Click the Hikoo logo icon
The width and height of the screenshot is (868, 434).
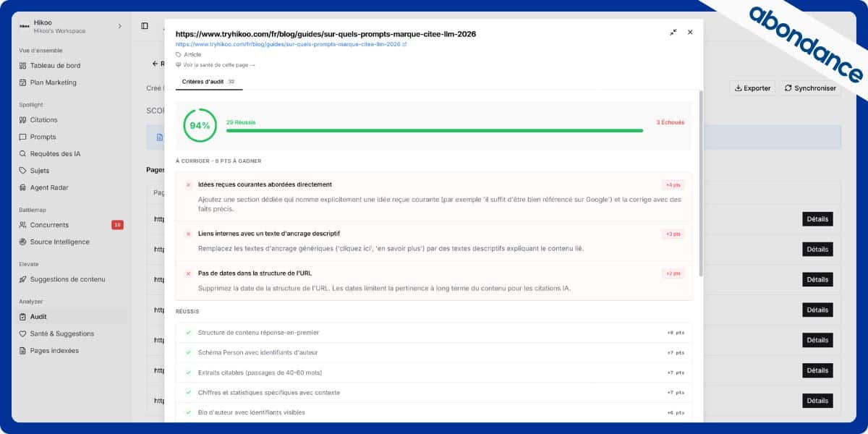[24, 27]
